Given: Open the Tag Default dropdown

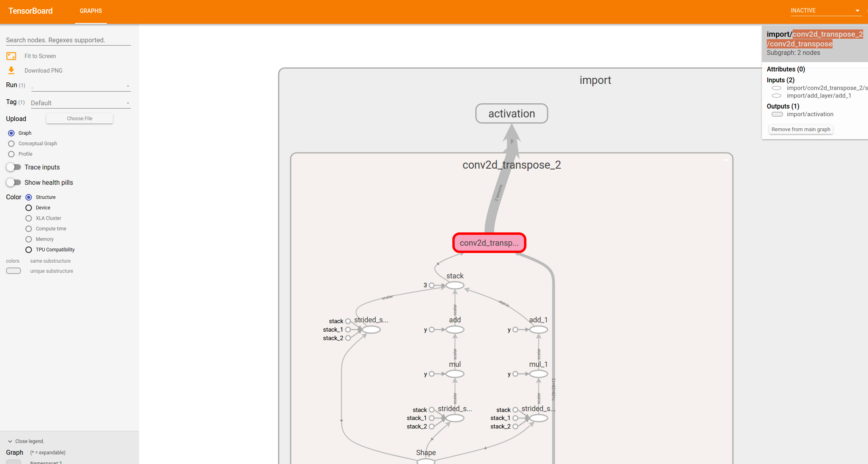Looking at the screenshot, I should (x=81, y=103).
